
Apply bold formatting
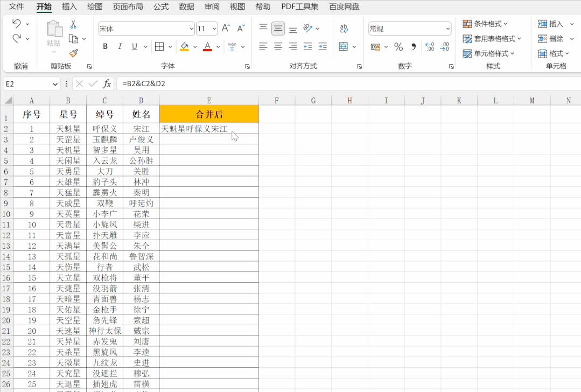[105, 47]
